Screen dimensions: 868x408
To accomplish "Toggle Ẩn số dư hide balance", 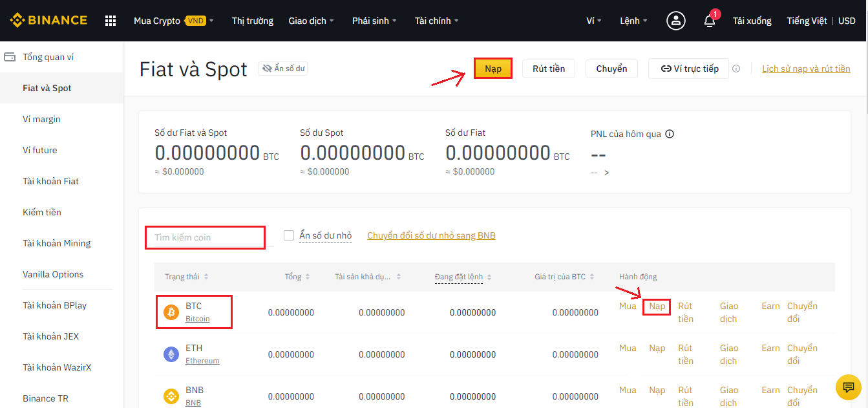I will pyautogui.click(x=283, y=69).
